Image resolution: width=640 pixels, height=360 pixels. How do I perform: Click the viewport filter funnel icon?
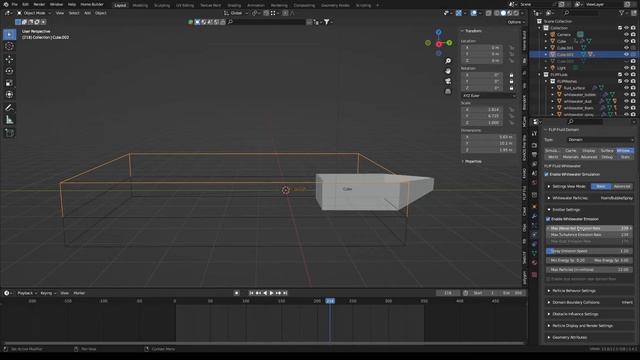(x=327, y=22)
